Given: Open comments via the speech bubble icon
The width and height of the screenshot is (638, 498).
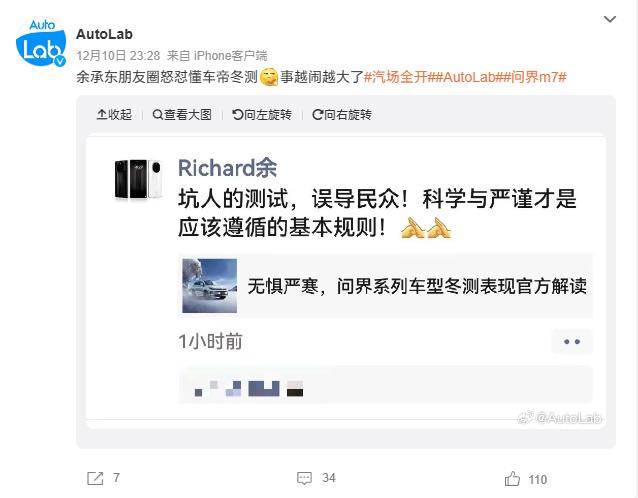Looking at the screenshot, I should [x=304, y=478].
